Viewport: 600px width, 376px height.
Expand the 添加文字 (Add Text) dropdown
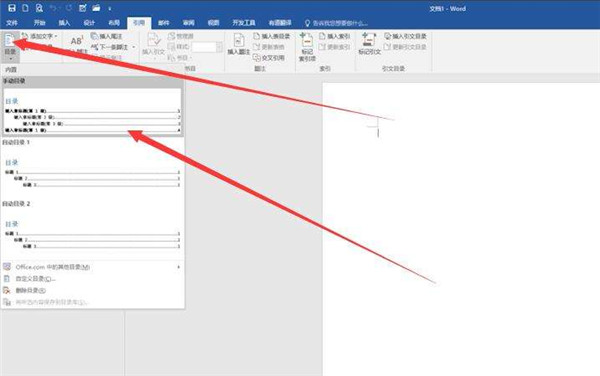[x=39, y=36]
